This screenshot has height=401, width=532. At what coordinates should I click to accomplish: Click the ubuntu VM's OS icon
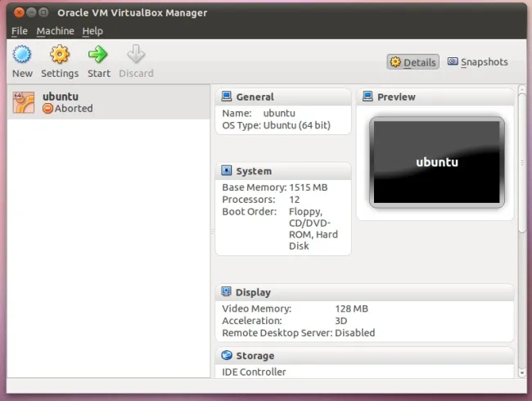(23, 101)
